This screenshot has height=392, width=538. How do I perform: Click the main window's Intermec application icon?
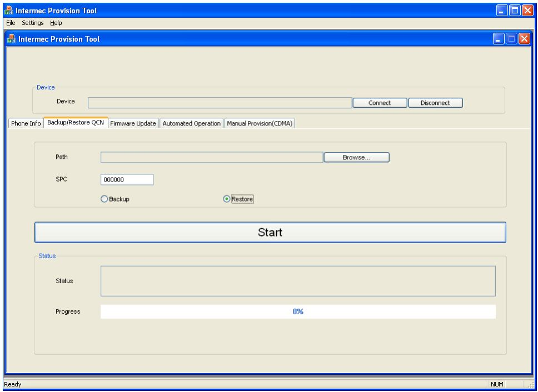[9, 8]
